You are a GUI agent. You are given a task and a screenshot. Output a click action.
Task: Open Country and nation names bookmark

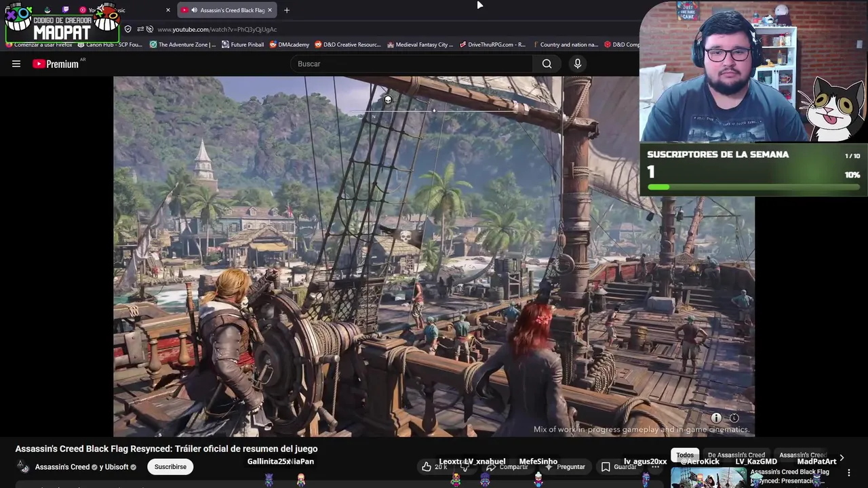click(565, 45)
